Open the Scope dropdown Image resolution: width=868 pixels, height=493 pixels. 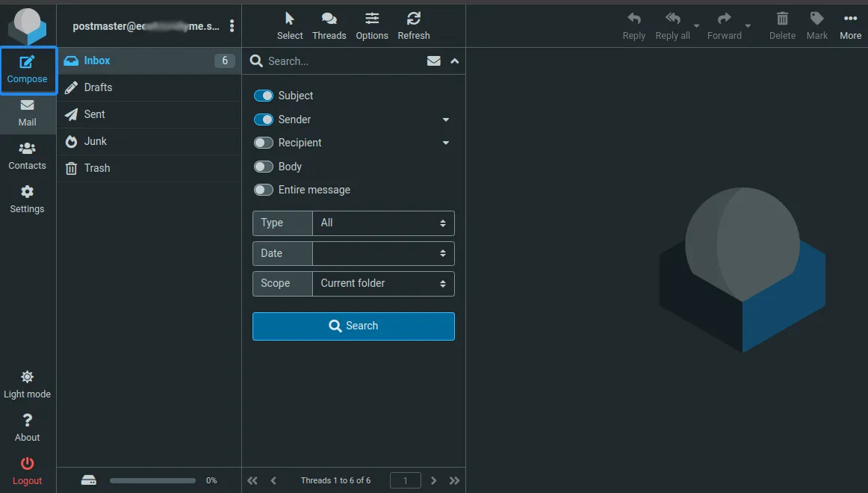click(383, 283)
